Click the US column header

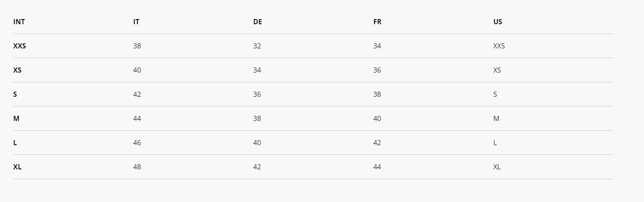[x=497, y=22]
